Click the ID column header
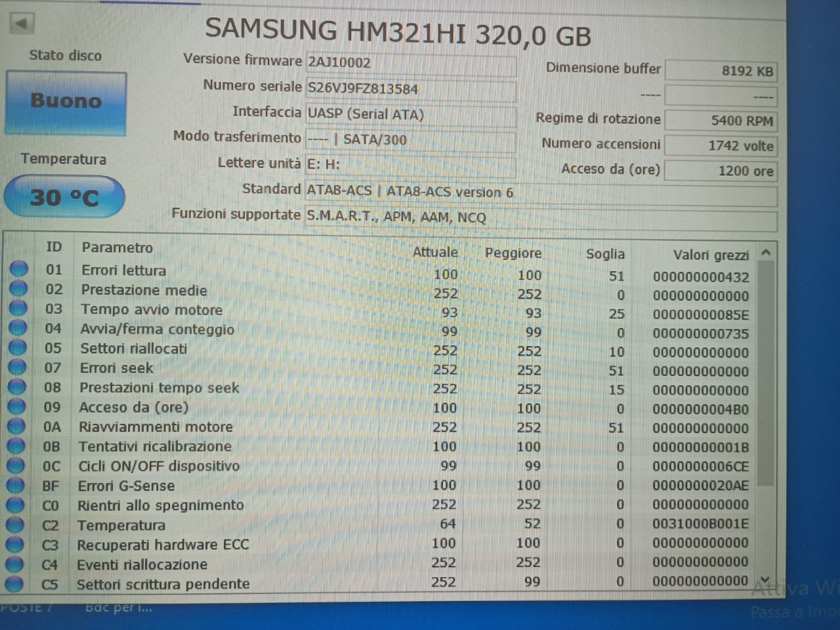840x630 pixels. tap(54, 247)
